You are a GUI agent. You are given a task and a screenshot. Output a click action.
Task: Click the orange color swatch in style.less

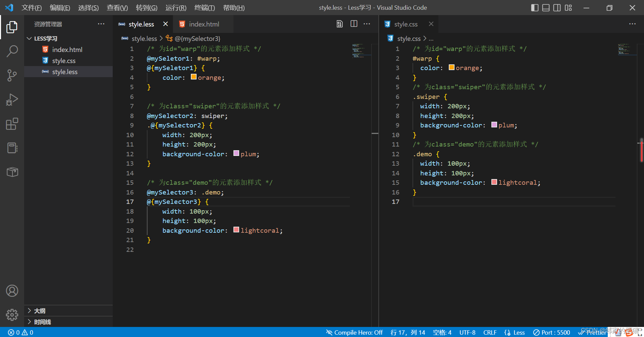click(194, 77)
